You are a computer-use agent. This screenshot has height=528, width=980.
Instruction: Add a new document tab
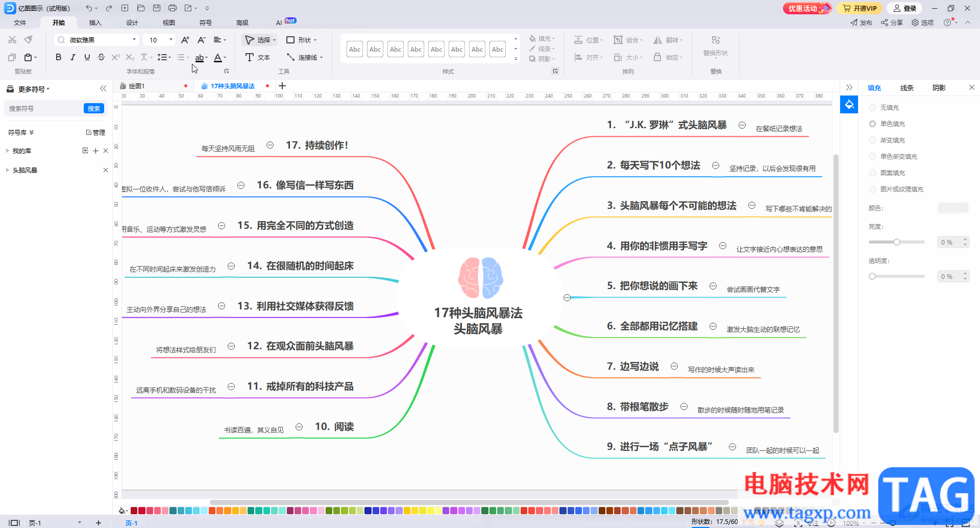[x=282, y=86]
